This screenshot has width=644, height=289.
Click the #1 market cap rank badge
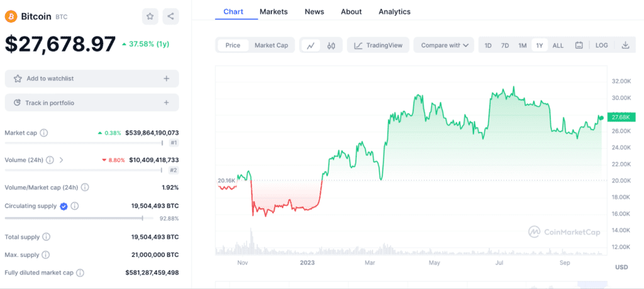coord(174,143)
